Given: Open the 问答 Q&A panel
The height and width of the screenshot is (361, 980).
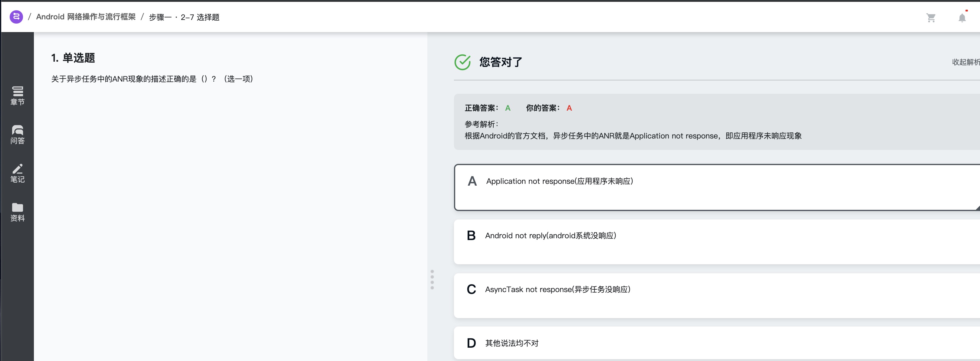Looking at the screenshot, I should [x=18, y=135].
